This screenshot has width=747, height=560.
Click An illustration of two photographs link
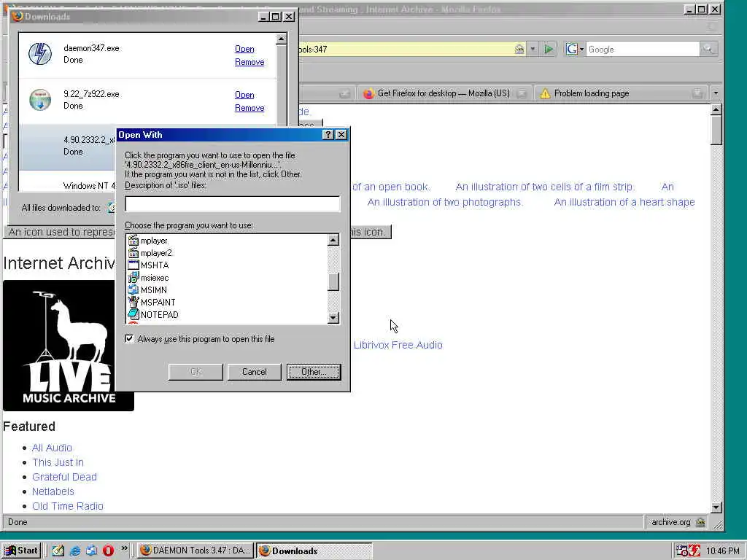[445, 202]
